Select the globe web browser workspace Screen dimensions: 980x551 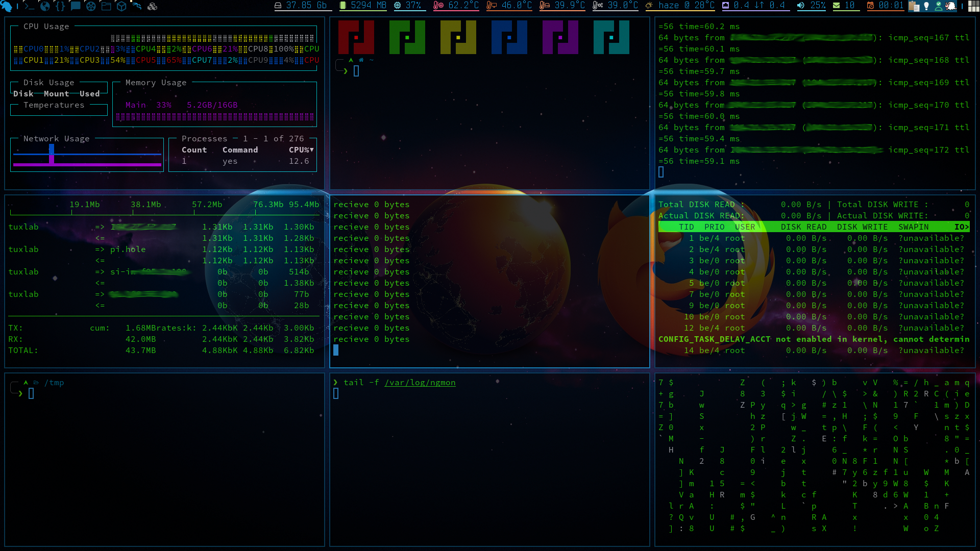tap(45, 6)
